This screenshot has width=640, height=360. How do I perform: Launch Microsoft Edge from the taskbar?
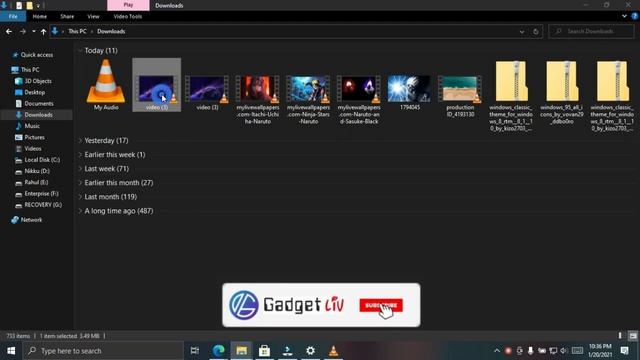219,351
